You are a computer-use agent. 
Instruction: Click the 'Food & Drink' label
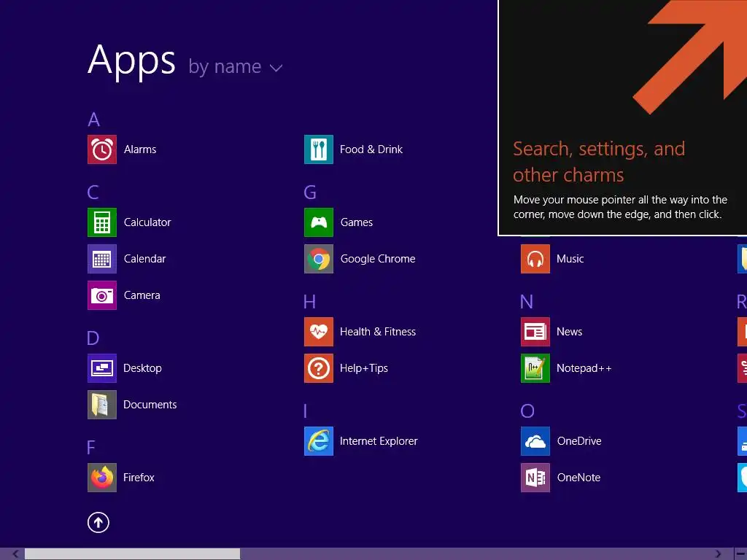tap(371, 149)
